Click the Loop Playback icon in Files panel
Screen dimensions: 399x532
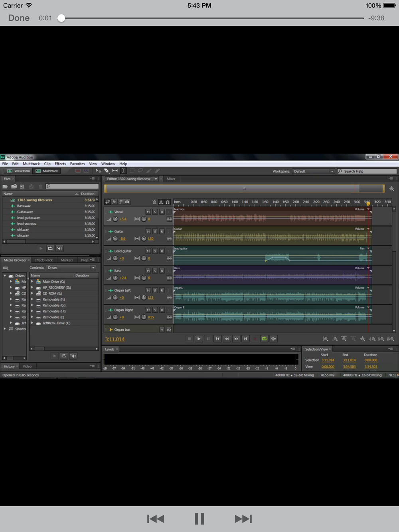50,248
